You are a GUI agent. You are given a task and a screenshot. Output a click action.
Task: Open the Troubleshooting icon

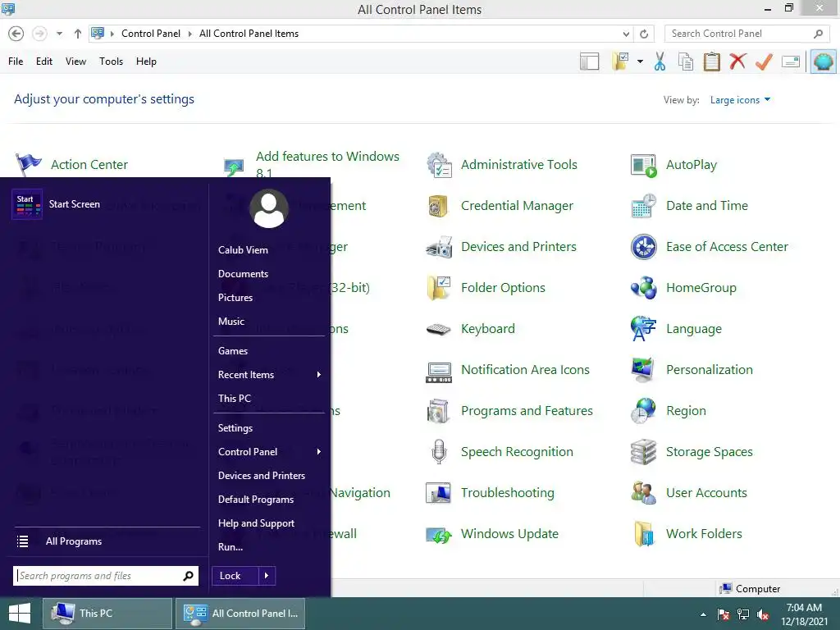(439, 493)
